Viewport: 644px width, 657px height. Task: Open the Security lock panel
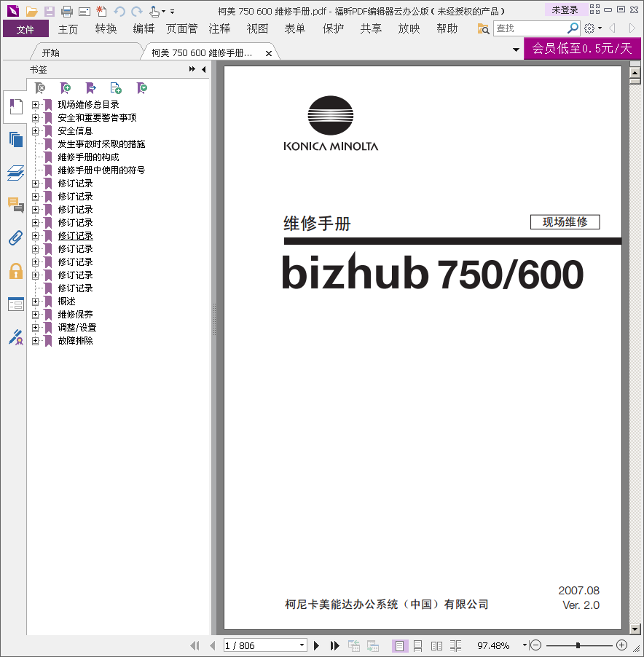point(16,271)
